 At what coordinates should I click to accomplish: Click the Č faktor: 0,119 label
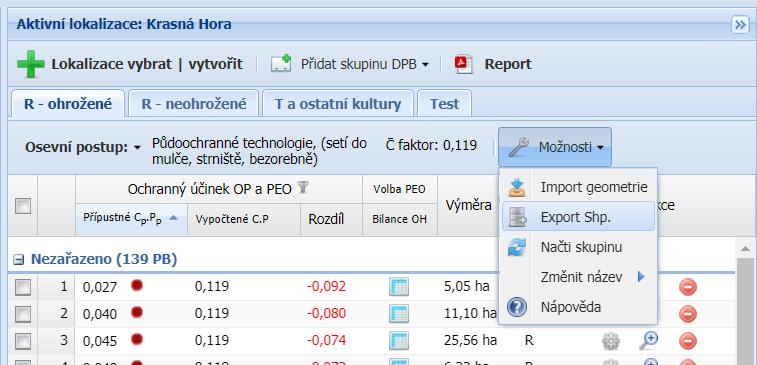coord(431,144)
